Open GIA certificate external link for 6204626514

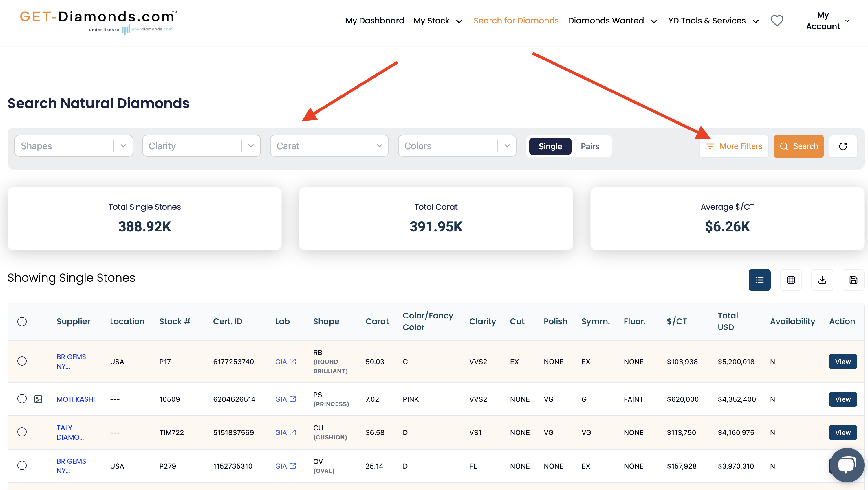coord(293,399)
